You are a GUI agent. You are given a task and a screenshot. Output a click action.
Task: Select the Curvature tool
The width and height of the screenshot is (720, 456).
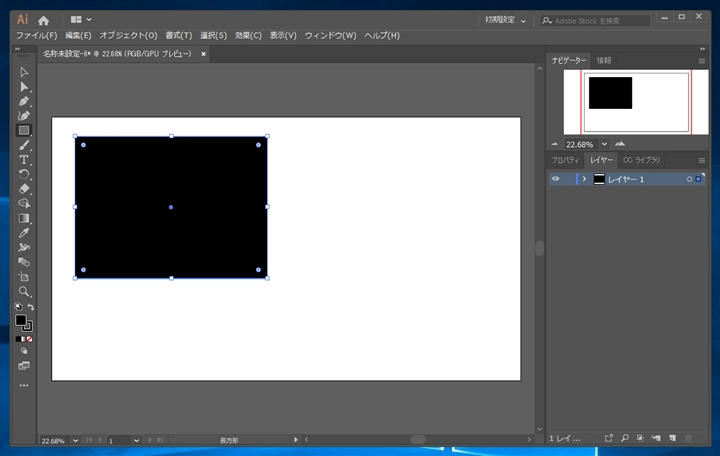pos(24,116)
